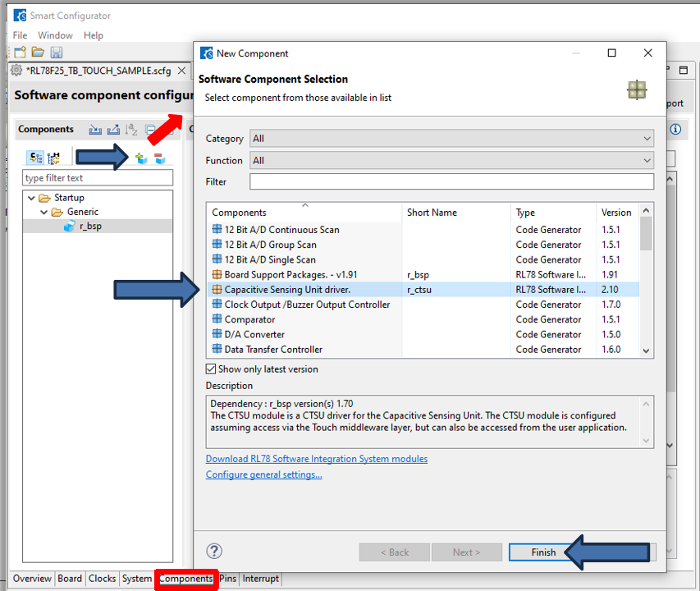The width and height of the screenshot is (700, 591).
Task: Click the Finish button
Action: point(542,552)
